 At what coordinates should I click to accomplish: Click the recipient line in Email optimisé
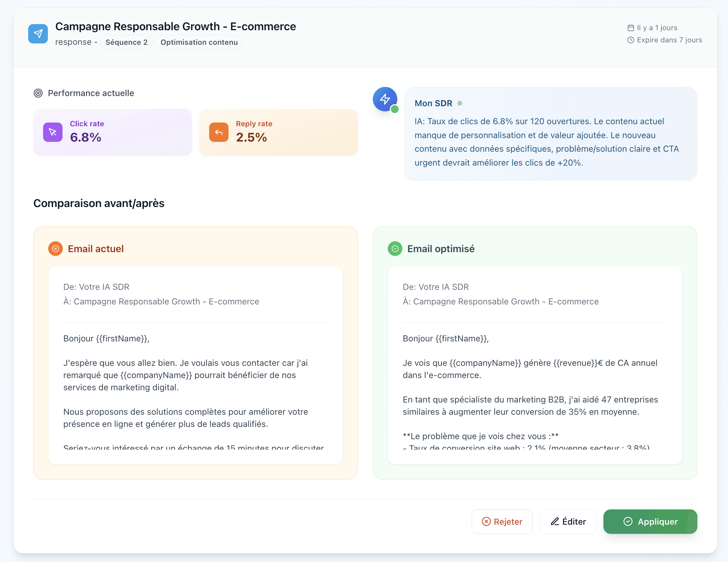coord(500,302)
